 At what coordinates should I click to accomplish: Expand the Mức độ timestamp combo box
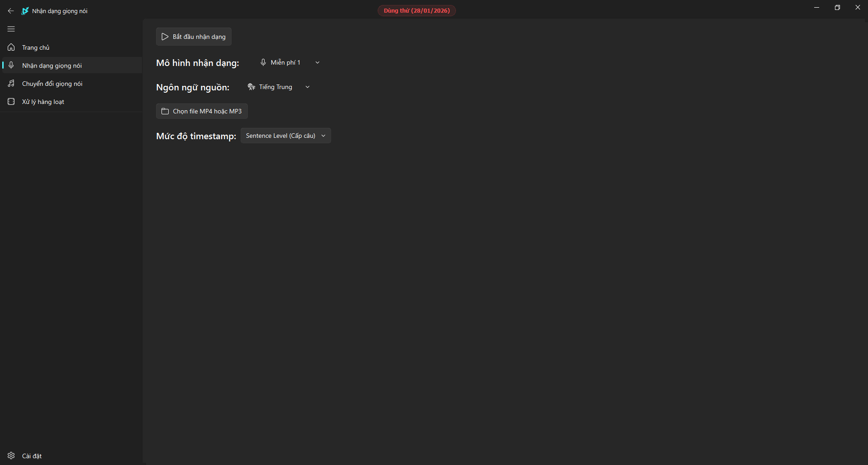(285, 136)
